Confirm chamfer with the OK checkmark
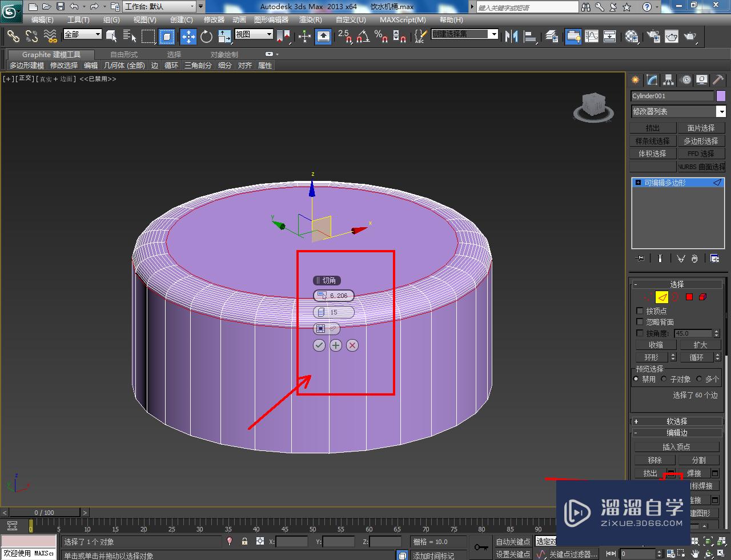Viewport: 731px width, 560px height. pos(319,345)
